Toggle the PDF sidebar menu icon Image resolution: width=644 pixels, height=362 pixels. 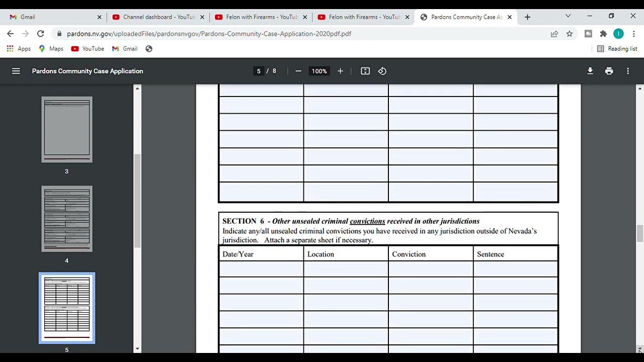pos(16,71)
